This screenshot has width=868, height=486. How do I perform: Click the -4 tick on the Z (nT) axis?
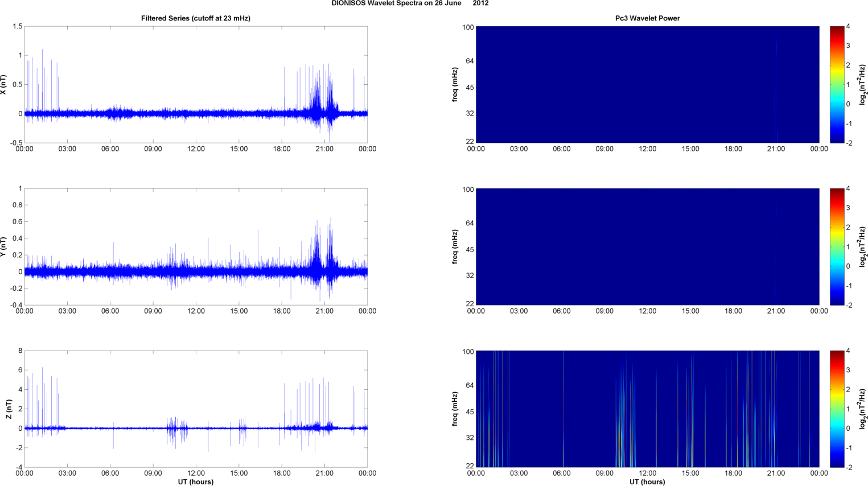click(x=19, y=467)
